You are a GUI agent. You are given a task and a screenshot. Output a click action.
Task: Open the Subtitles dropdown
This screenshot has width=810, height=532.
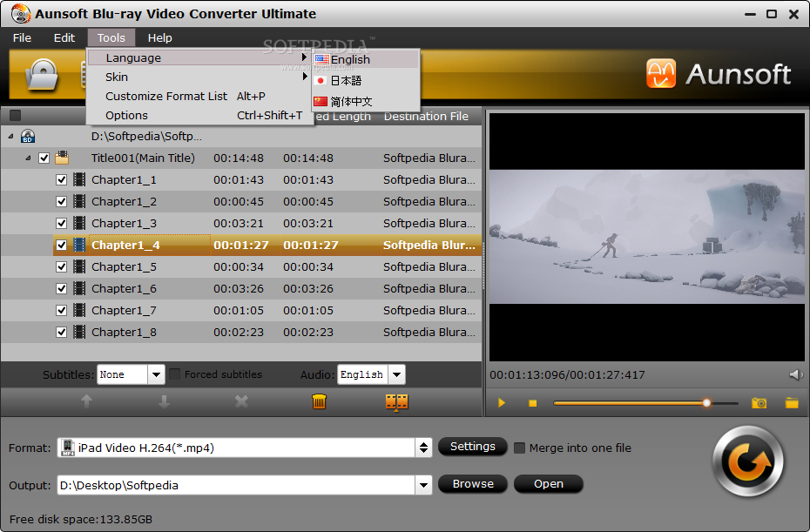156,374
